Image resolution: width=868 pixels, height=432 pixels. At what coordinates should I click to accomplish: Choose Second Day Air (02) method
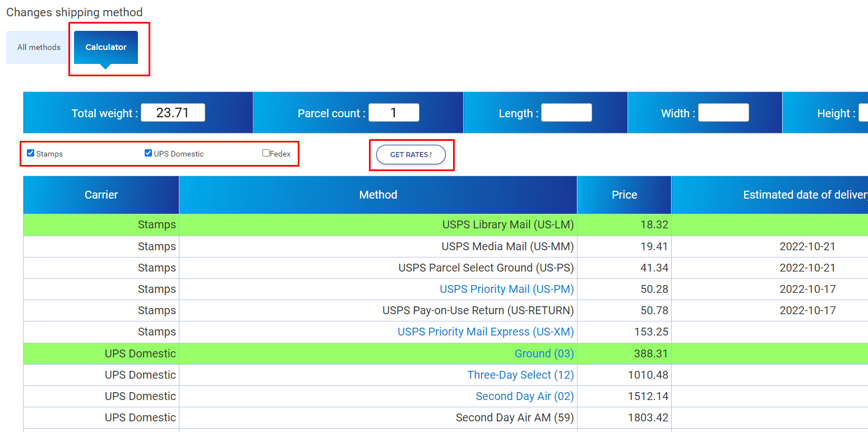point(525,396)
